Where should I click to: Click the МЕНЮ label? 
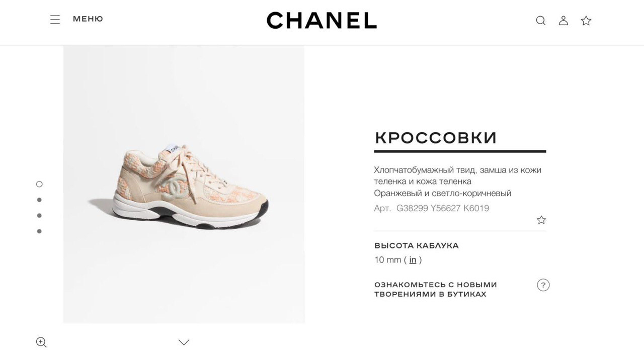click(x=88, y=19)
